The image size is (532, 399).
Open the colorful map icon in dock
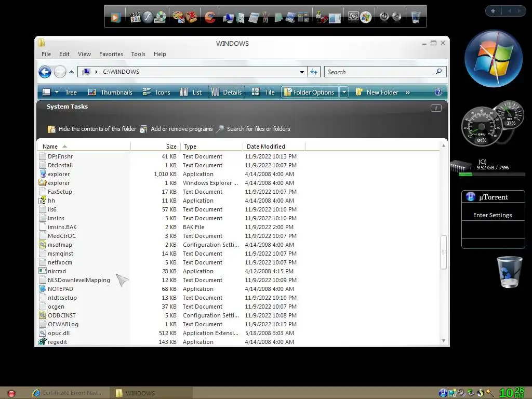click(366, 17)
